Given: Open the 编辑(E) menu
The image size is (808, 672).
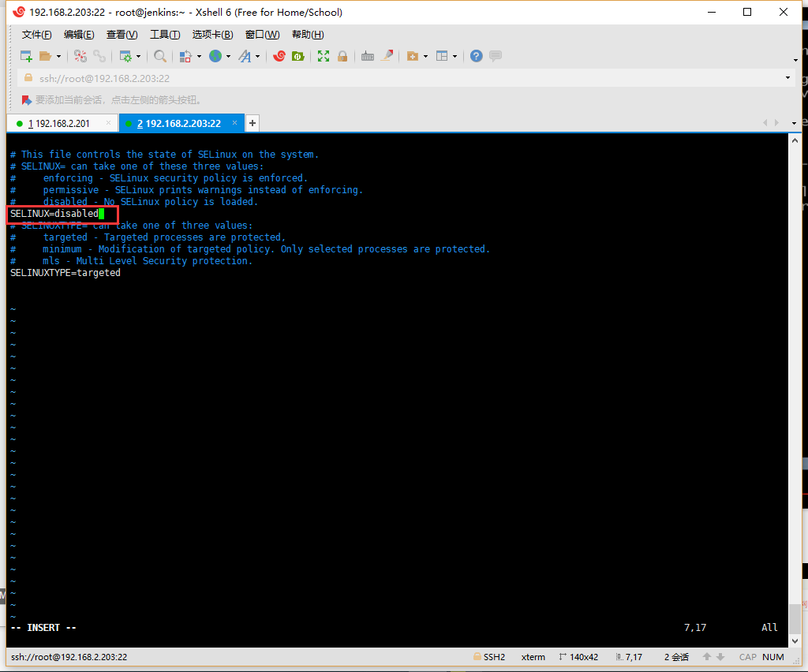Looking at the screenshot, I should (79, 35).
